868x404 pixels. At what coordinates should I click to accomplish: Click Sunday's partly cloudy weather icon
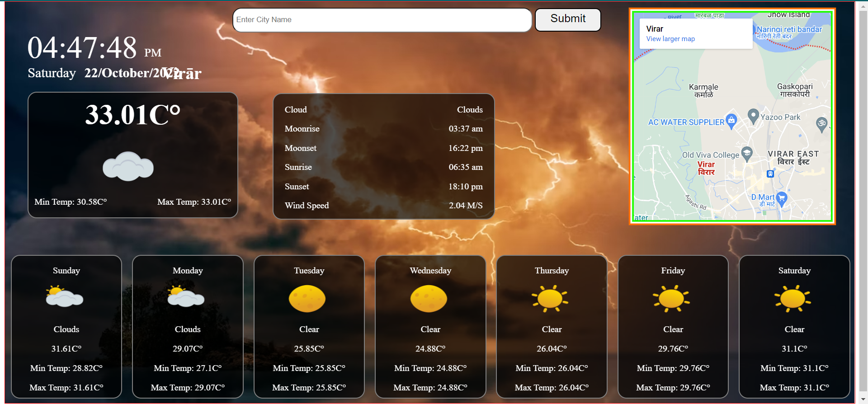[x=65, y=297]
